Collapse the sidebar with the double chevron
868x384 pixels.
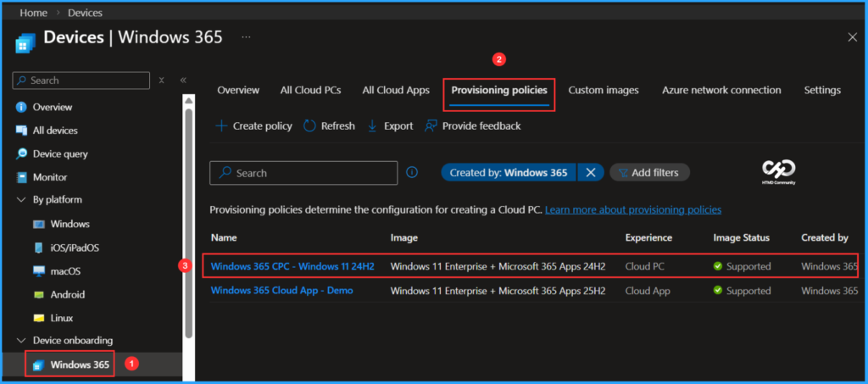coord(183,81)
